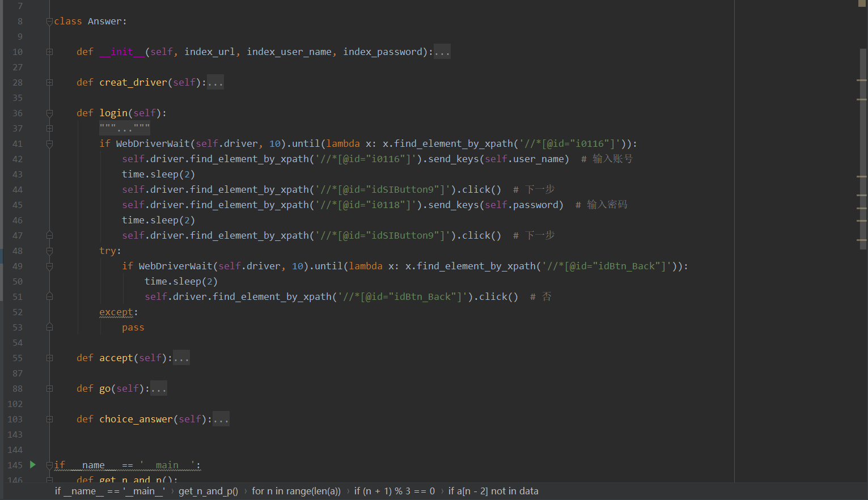Expand the folded __init__ method
Viewport: 868px width, 500px height.
click(49, 52)
